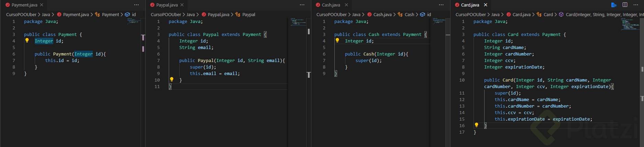Open More Actions menu for the Paypal.java group
Screen dimensions: 644x147
click(302, 5)
